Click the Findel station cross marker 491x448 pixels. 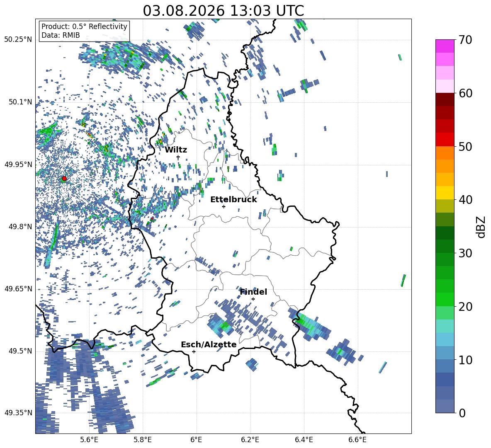tap(253, 299)
